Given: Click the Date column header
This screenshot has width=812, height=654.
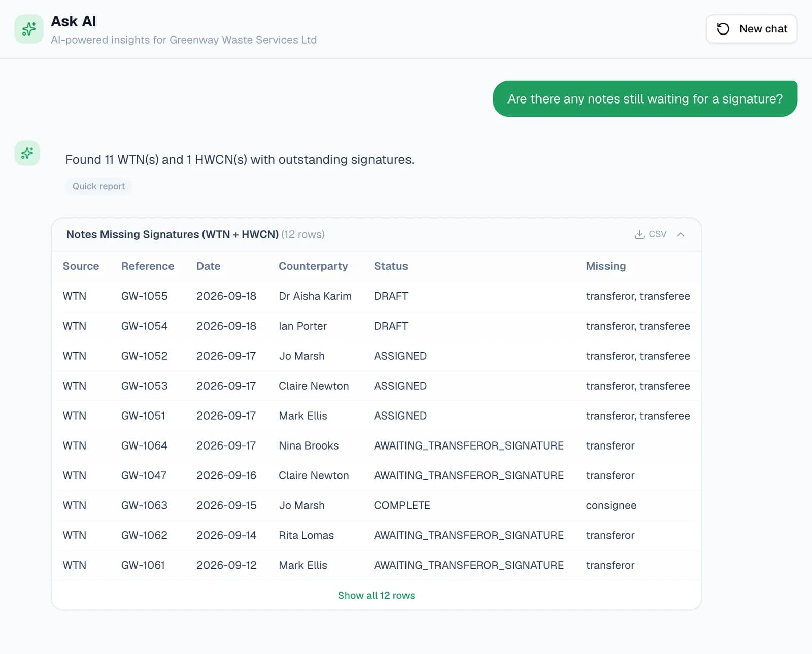Looking at the screenshot, I should pos(208,266).
